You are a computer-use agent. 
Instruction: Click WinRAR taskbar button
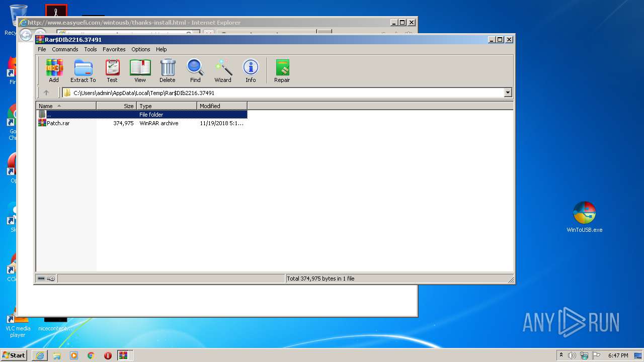coord(123,355)
